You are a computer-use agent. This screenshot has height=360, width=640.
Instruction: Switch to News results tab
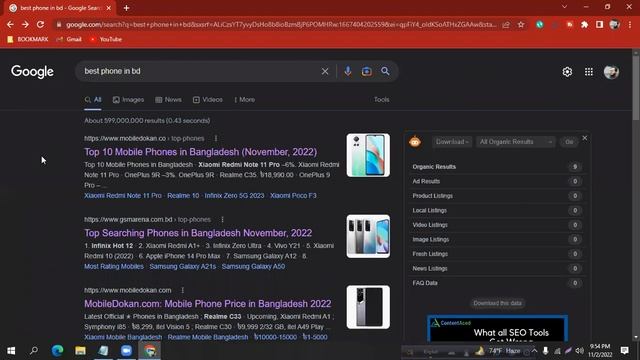click(168, 100)
